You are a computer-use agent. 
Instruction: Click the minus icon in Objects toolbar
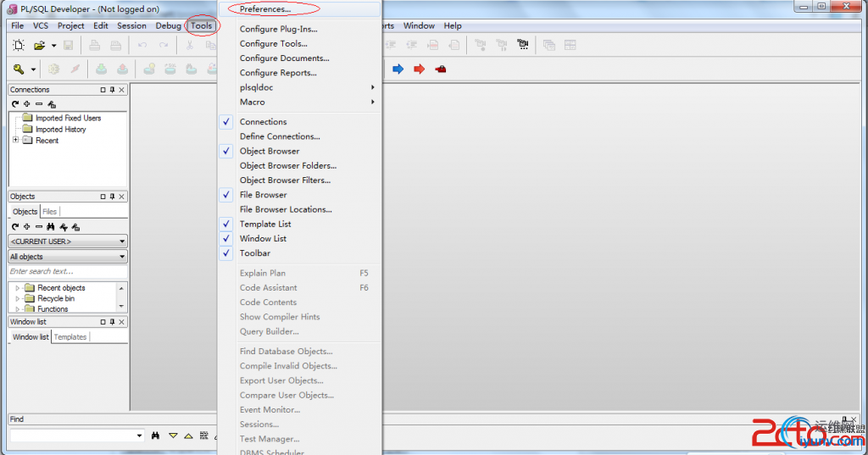point(39,227)
